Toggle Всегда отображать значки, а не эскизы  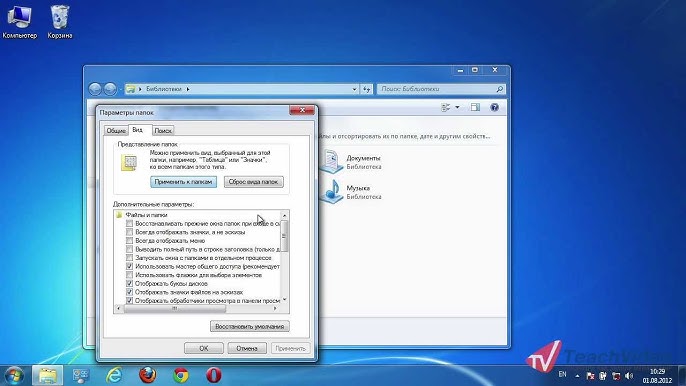tap(130, 232)
